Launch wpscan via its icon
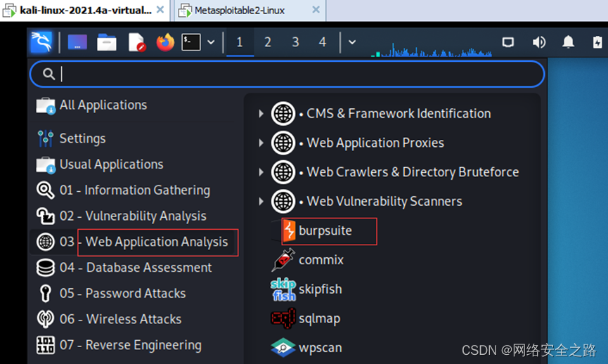The width and height of the screenshot is (608, 364). [x=283, y=348]
